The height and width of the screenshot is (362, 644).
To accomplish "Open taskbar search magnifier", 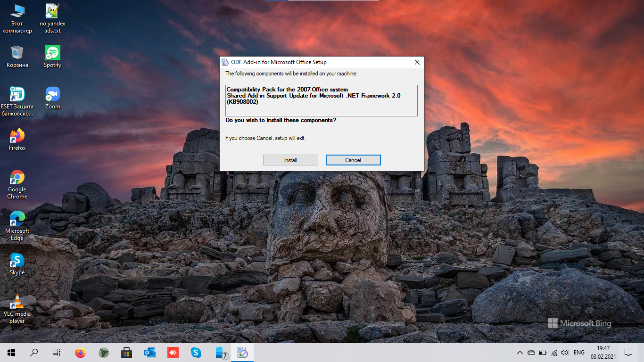I will tap(34, 353).
